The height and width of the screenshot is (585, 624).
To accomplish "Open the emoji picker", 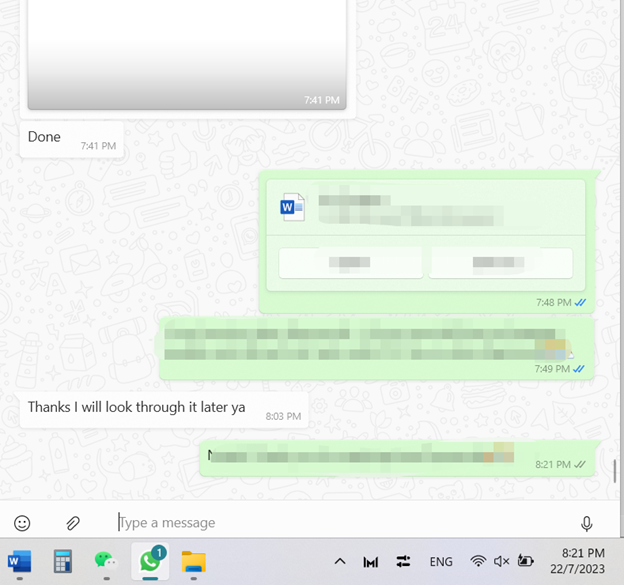I will pyautogui.click(x=22, y=522).
